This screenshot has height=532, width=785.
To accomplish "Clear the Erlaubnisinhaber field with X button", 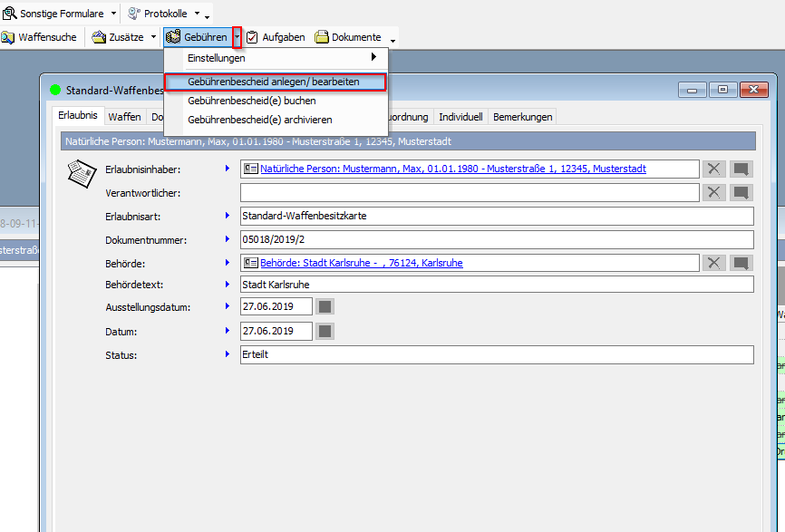I will pyautogui.click(x=715, y=169).
